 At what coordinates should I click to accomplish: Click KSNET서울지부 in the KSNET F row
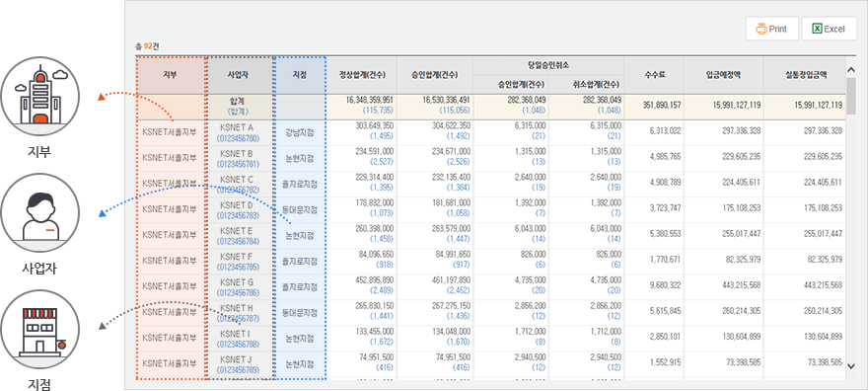170,262
